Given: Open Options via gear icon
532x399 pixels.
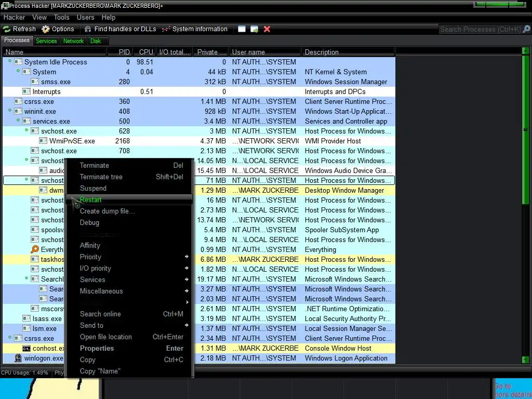Looking at the screenshot, I should 46,29.
